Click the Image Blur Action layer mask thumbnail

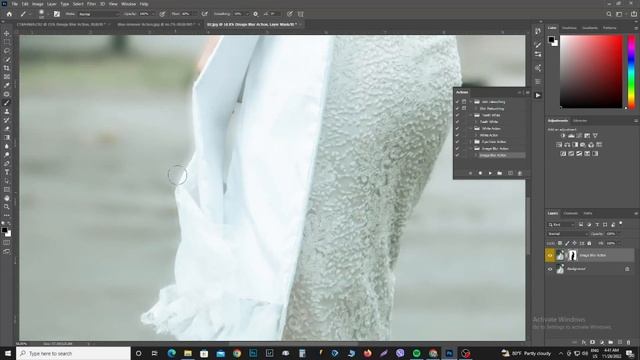pos(572,256)
